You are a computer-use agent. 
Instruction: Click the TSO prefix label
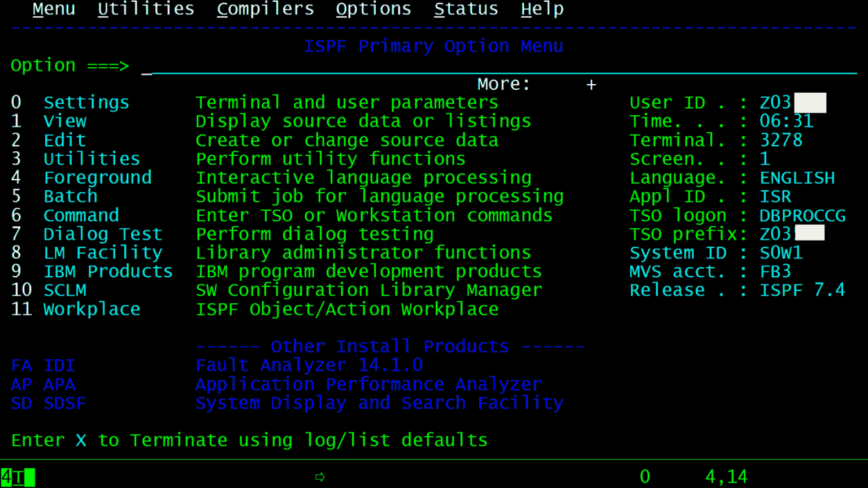[x=684, y=234]
